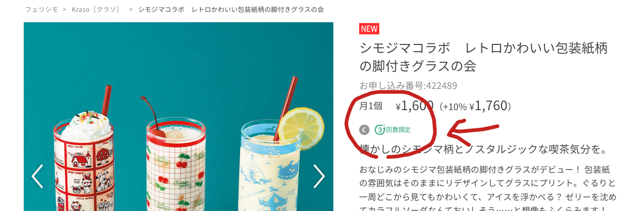This screenshot has width=644, height=211.
Task: Select the current page breadcrumb シモジマコラボ
Action: point(231,9)
